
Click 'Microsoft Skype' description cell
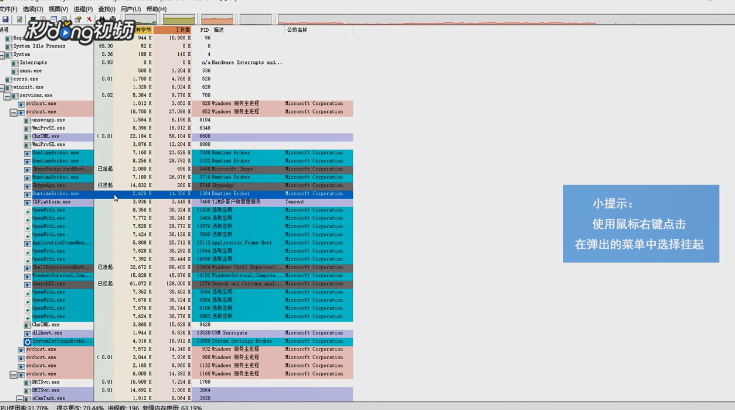pos(232,169)
